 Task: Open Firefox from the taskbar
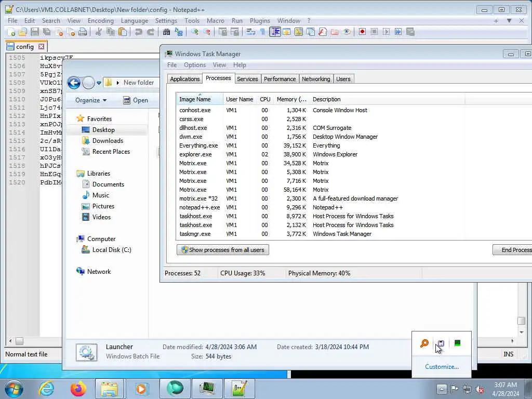[78, 389]
